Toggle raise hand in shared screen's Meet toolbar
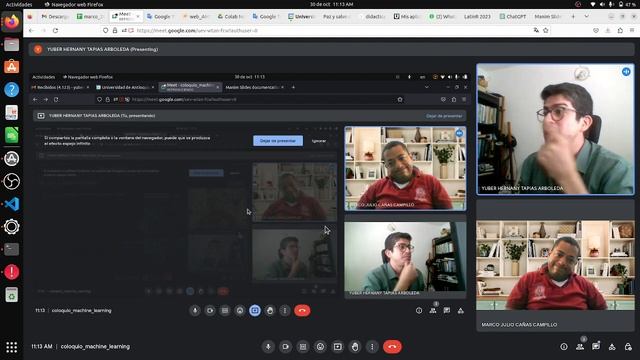The width and height of the screenshot is (640, 360). 270,311
